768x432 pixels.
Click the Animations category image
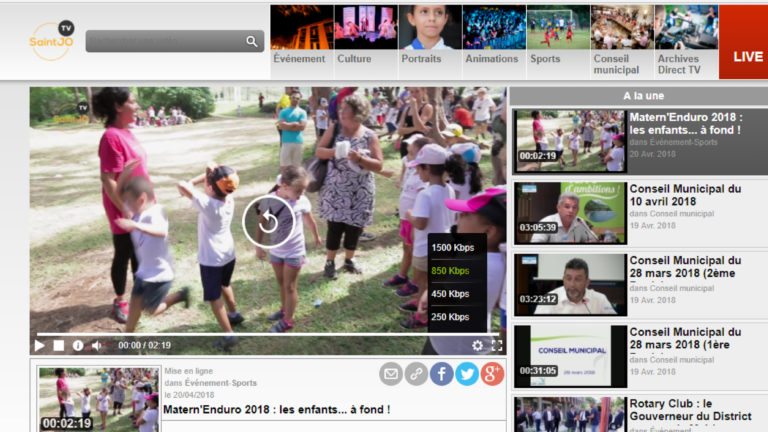(494, 27)
